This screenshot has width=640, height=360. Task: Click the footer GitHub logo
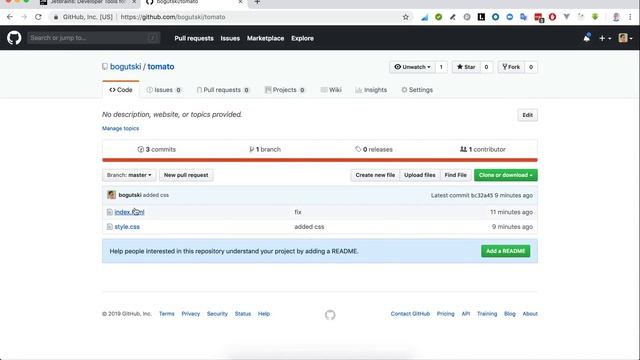click(330, 315)
